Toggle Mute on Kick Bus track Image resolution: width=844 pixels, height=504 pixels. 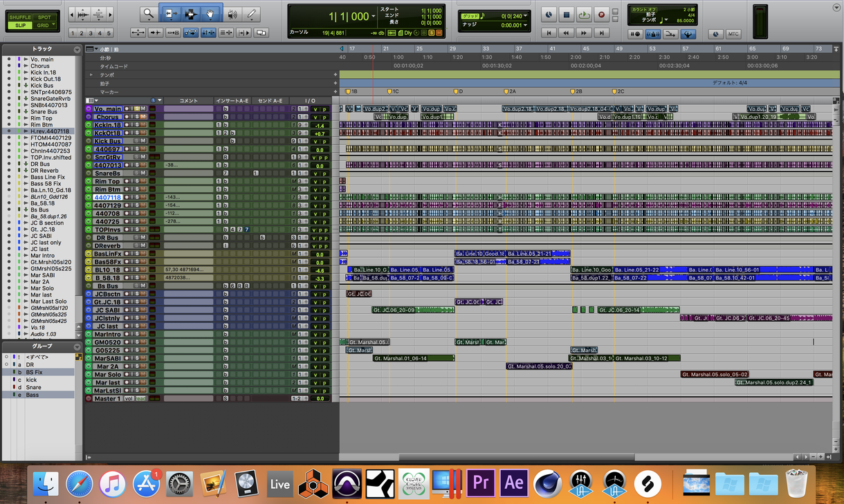(x=144, y=141)
